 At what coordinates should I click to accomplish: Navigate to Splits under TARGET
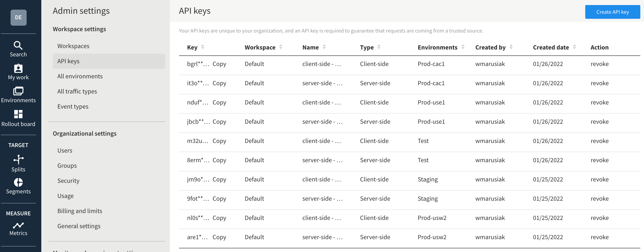click(18, 169)
